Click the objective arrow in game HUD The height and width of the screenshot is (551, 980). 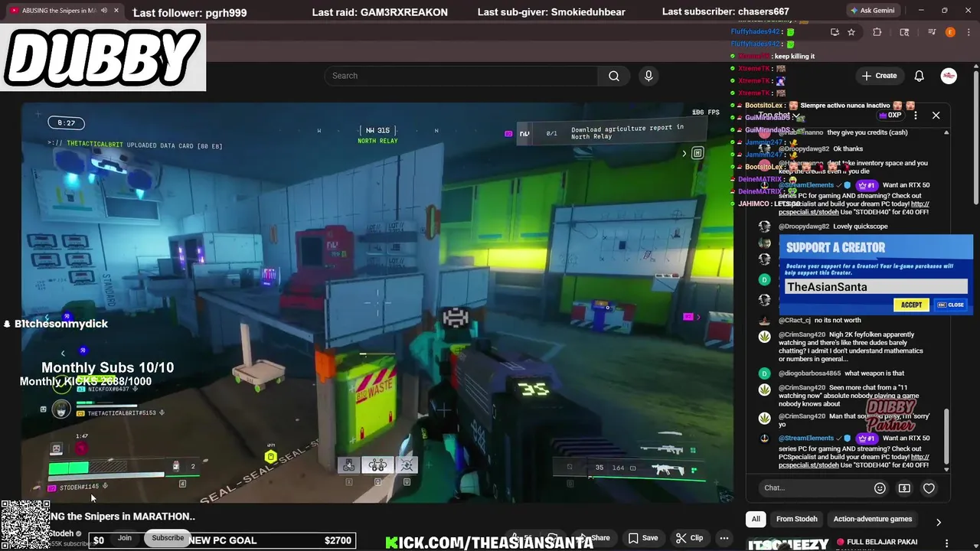[x=684, y=153]
